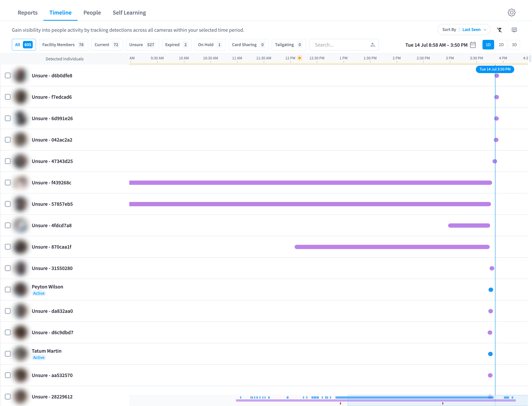Tick the checkbox for Tatum Martin
Screen dimensions: 532x406
pyautogui.click(x=8, y=354)
